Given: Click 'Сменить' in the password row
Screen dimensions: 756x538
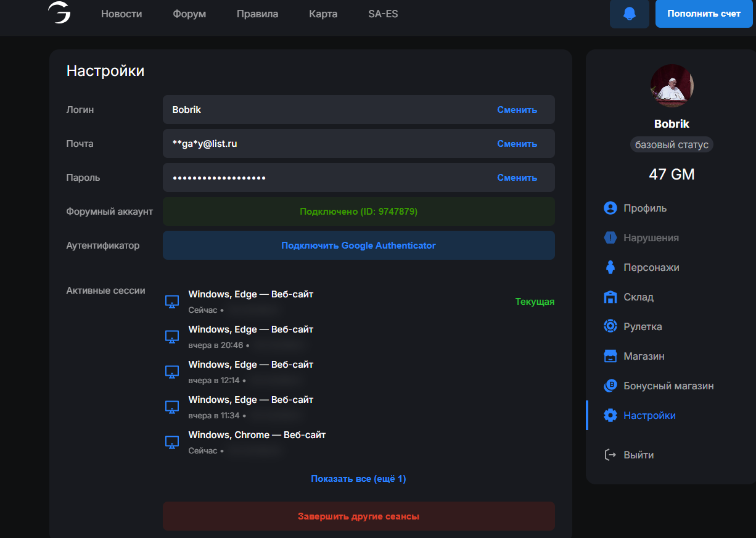Looking at the screenshot, I should (517, 178).
